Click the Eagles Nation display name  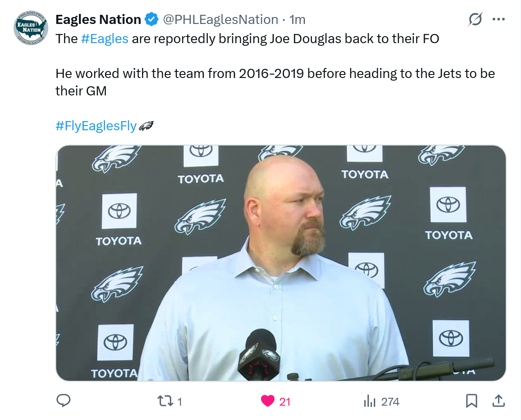tap(98, 20)
